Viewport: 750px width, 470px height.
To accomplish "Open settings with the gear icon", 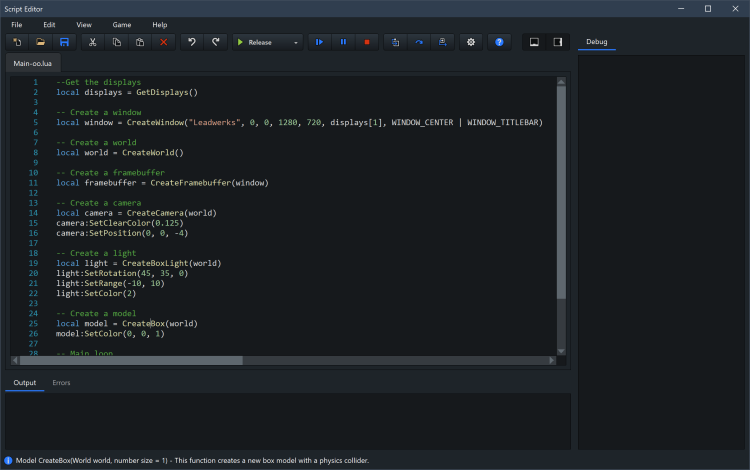I will point(471,42).
